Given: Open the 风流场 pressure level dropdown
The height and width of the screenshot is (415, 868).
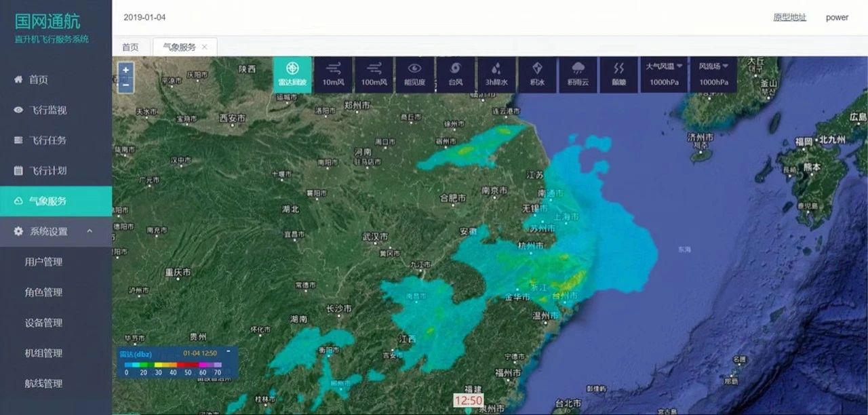Looking at the screenshot, I should pos(713,75).
